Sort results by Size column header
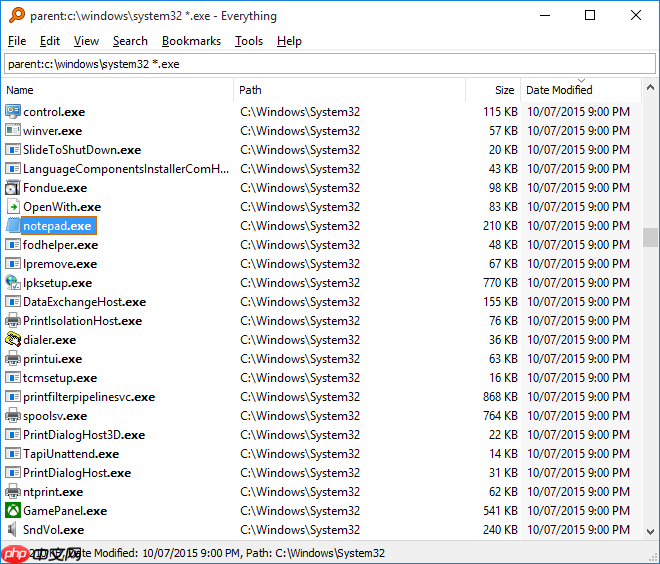The height and width of the screenshot is (564, 660). point(492,90)
